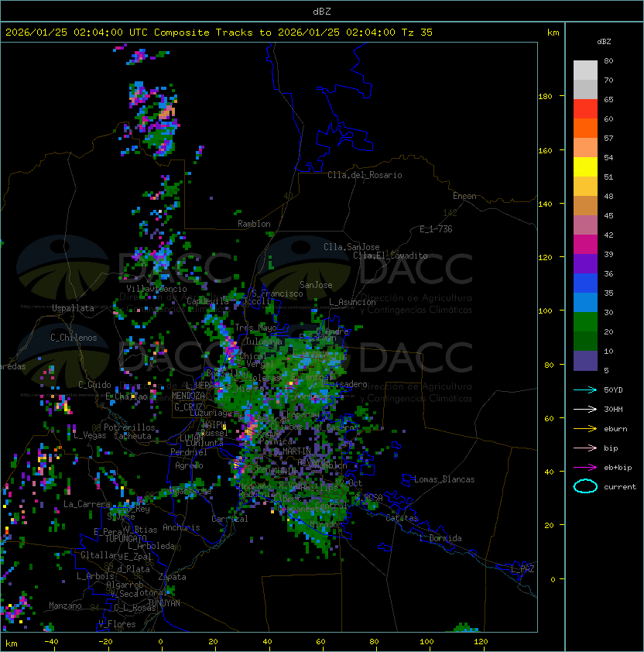Click the 'Villavicencio' map label
644x652 pixels.
tap(156, 289)
